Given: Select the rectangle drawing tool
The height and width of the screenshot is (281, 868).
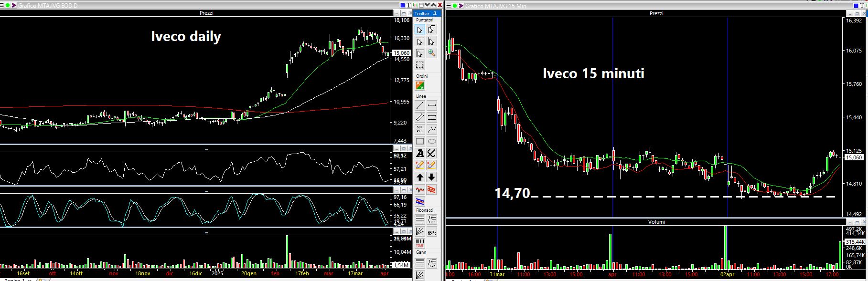Looking at the screenshot, I should (419, 141).
